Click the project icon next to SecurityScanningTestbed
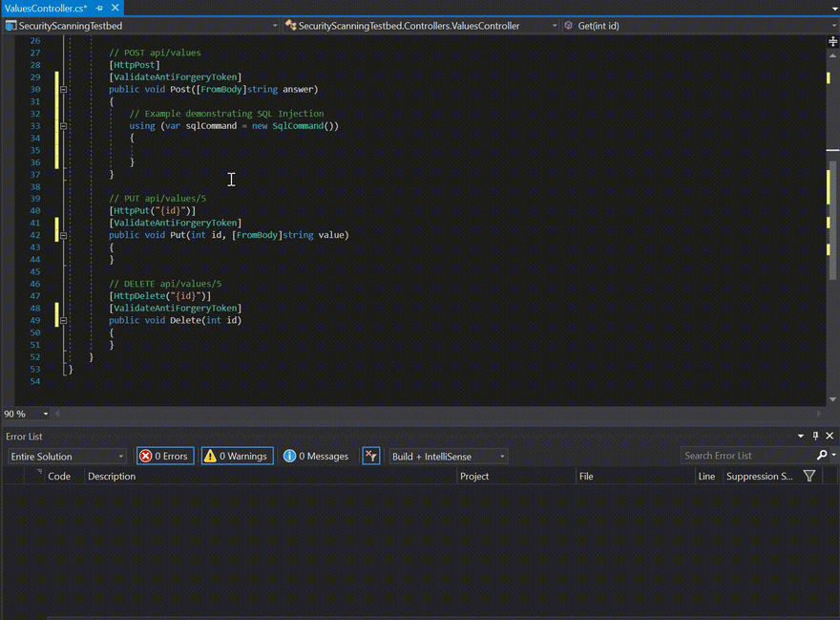 coord(10,26)
